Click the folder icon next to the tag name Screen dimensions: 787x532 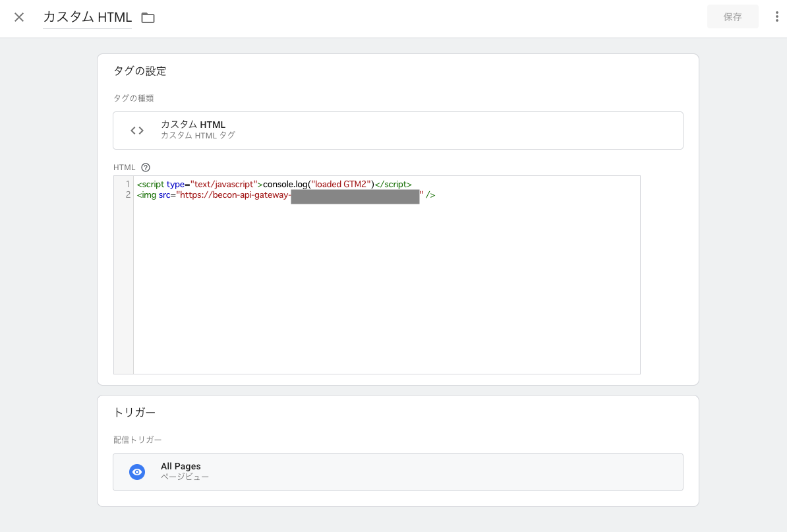(148, 18)
